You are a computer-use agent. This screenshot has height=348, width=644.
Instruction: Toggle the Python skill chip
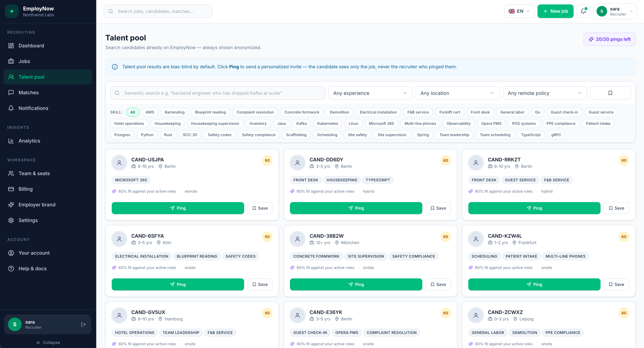[x=147, y=135]
